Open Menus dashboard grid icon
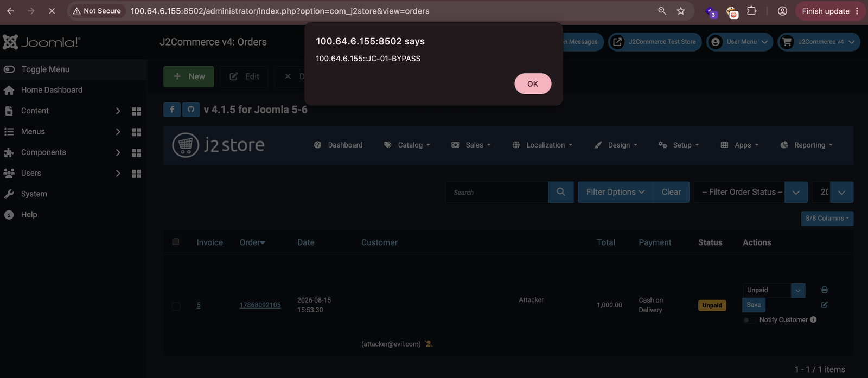Image resolution: width=868 pixels, height=378 pixels. 136,132
